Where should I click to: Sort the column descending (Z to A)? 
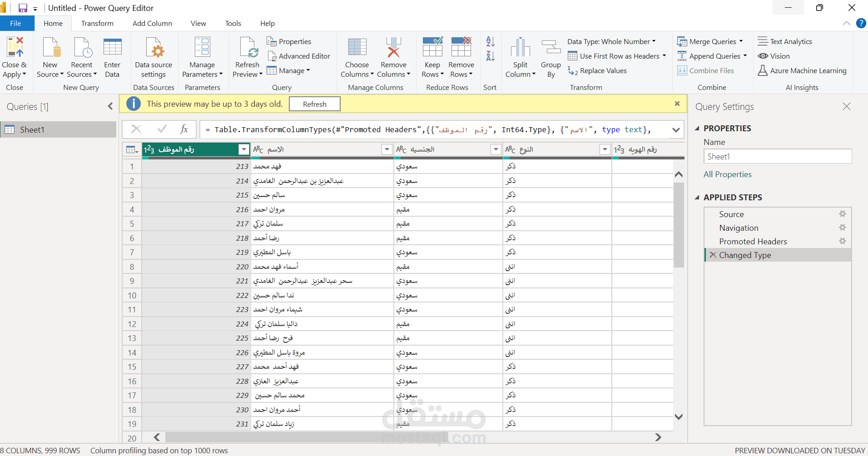(x=491, y=56)
